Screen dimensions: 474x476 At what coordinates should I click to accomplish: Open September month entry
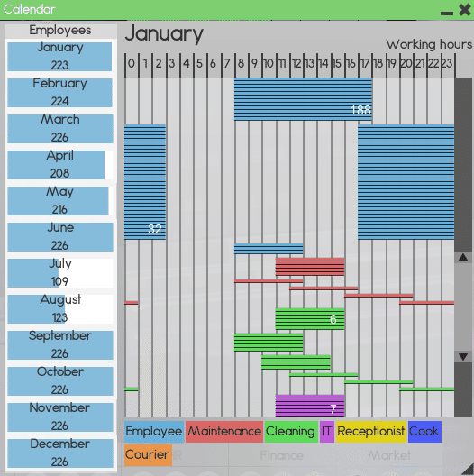[59, 345]
